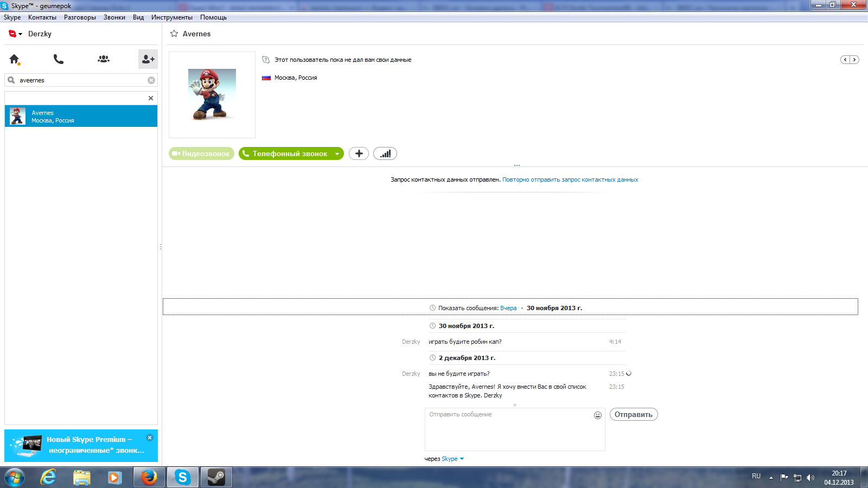The image size is (868, 488).
Task: Open the Skype Home view icon
Action: (x=14, y=59)
